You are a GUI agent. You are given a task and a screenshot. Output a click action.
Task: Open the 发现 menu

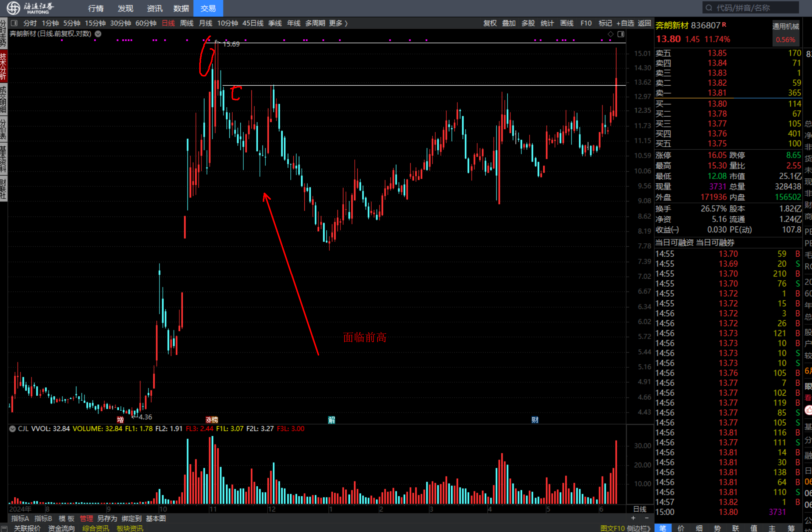[x=125, y=8]
